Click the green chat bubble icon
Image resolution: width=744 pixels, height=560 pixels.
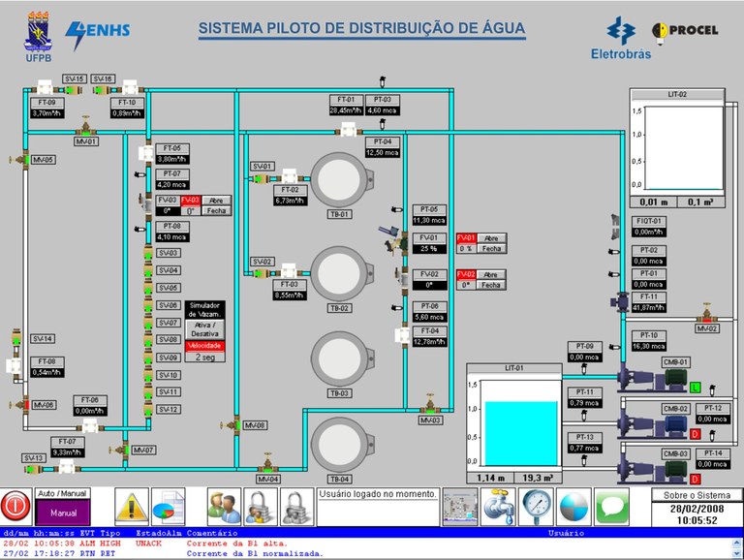[611, 505]
